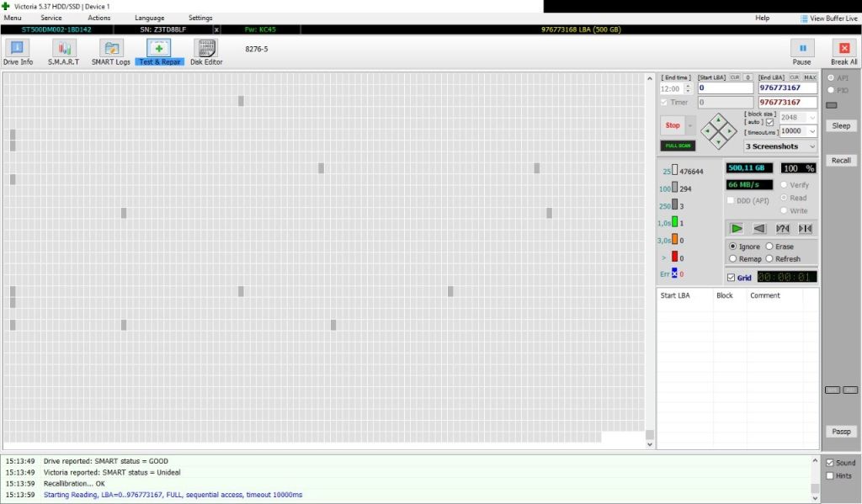Viewport: 862px width, 504px height.
Task: Open the SMART Logs section
Action: 111,52
